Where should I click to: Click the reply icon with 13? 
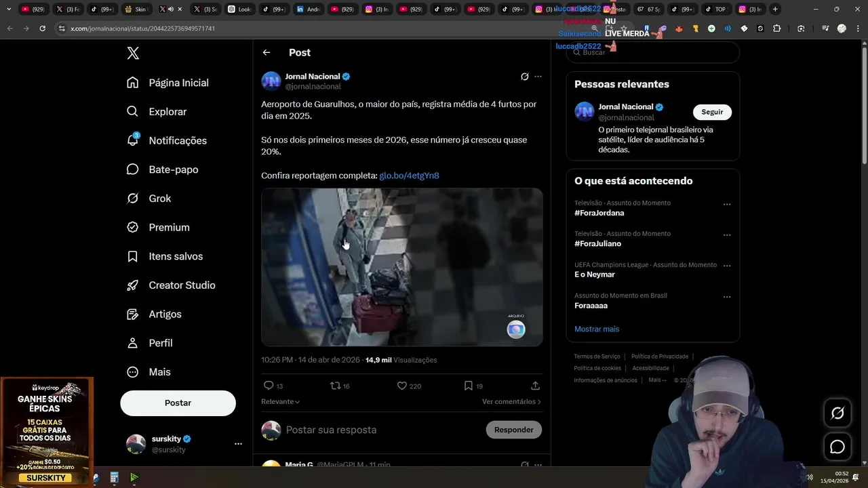pos(273,386)
